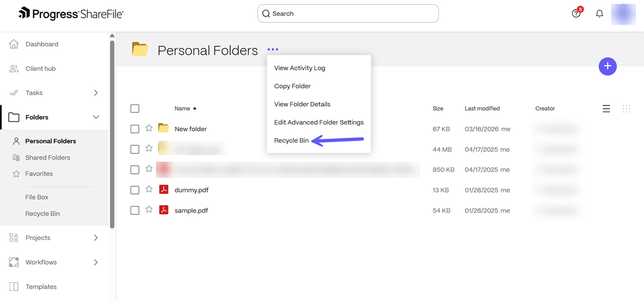644x301 pixels.
Task: Click the Shared Folders icon in sidebar
Action: pyautogui.click(x=16, y=158)
